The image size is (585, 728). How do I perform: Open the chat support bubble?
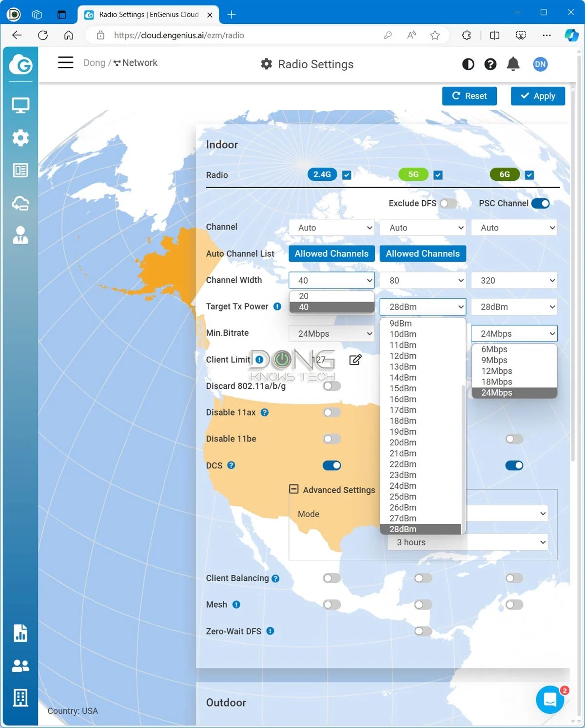coord(550,700)
